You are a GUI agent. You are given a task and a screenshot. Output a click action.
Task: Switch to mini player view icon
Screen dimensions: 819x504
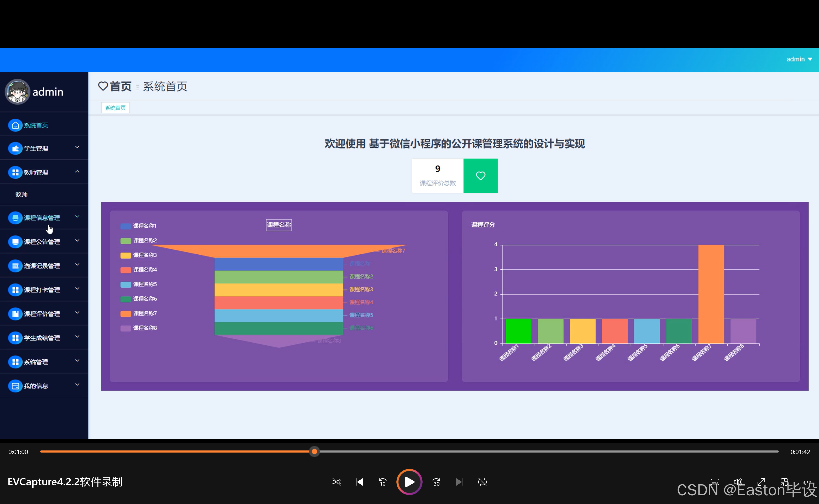coord(784,482)
